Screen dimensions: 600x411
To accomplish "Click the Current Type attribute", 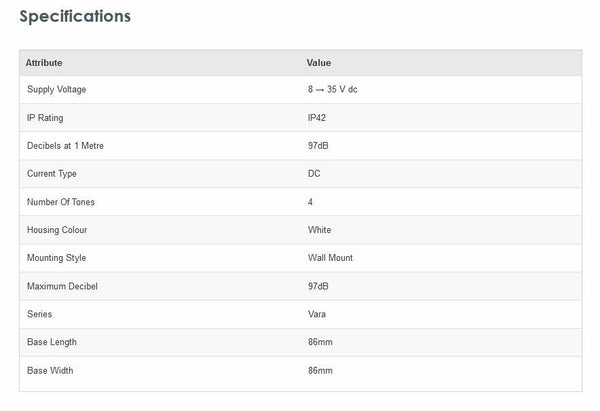I will [52, 174].
